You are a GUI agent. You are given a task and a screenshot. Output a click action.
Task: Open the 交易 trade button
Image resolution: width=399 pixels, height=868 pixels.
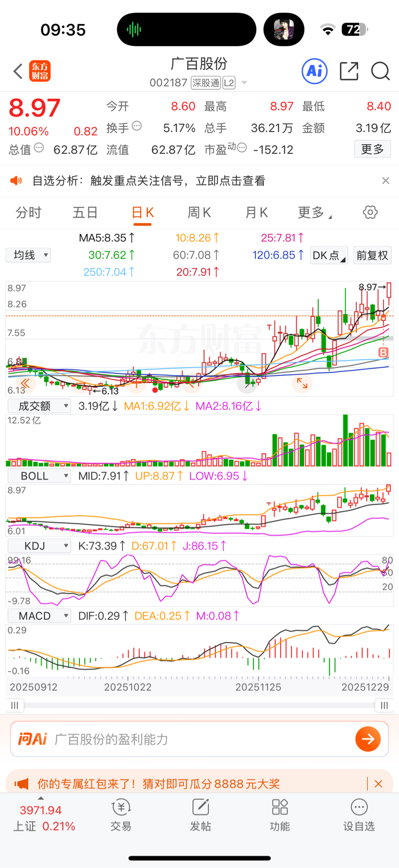pyautogui.click(x=121, y=815)
